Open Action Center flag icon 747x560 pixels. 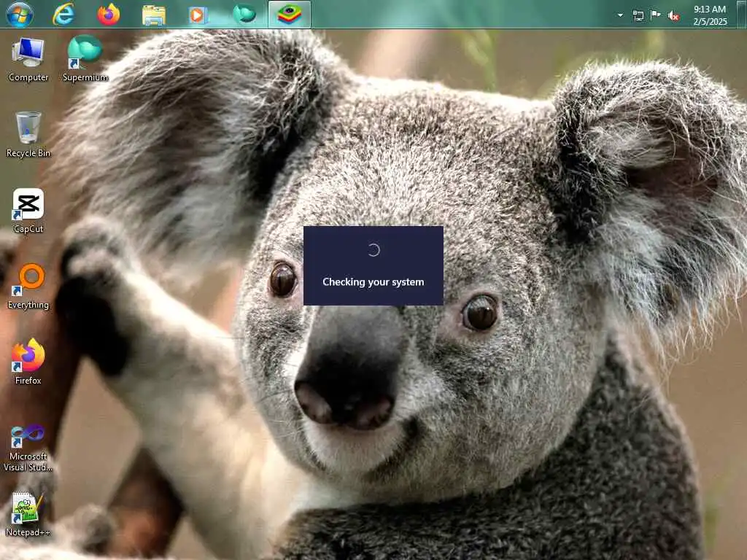tap(656, 15)
